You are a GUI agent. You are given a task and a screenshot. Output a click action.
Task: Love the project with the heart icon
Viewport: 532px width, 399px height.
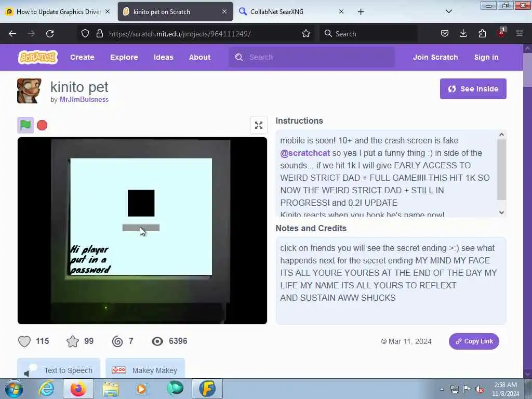24,341
